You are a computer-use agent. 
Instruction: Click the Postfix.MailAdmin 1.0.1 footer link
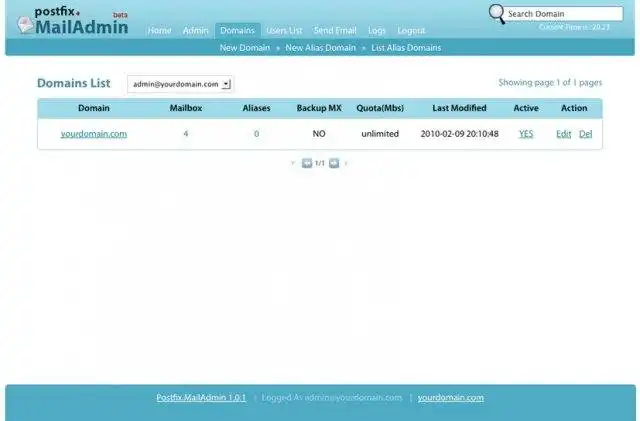coord(201,398)
